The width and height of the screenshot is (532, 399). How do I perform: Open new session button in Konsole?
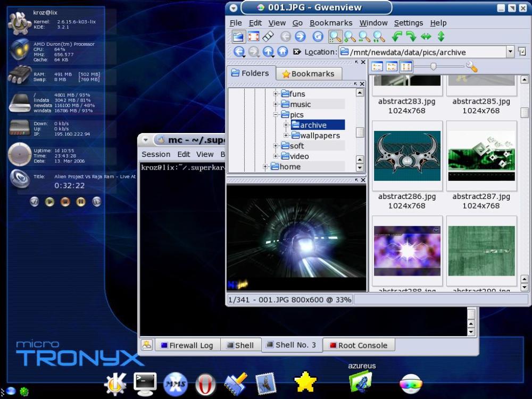click(147, 345)
